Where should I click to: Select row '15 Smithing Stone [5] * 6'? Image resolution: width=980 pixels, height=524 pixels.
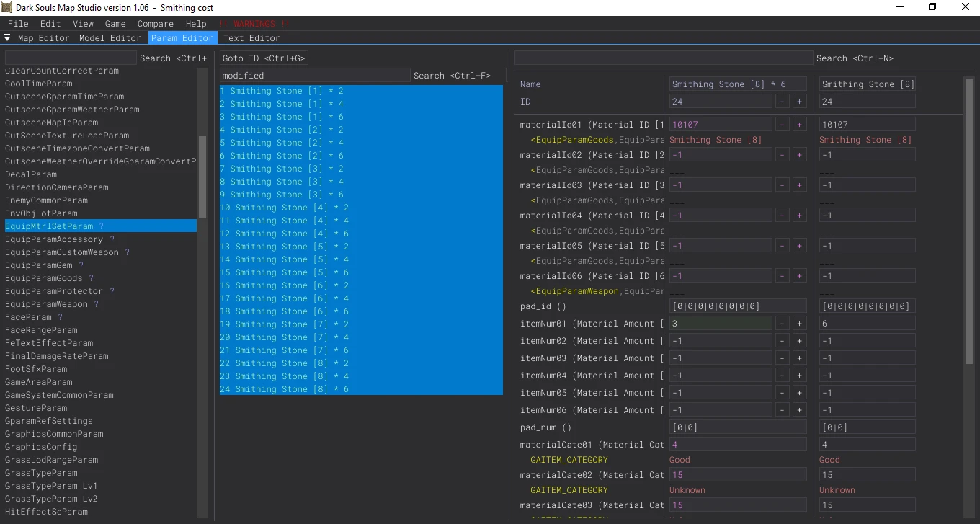click(361, 272)
